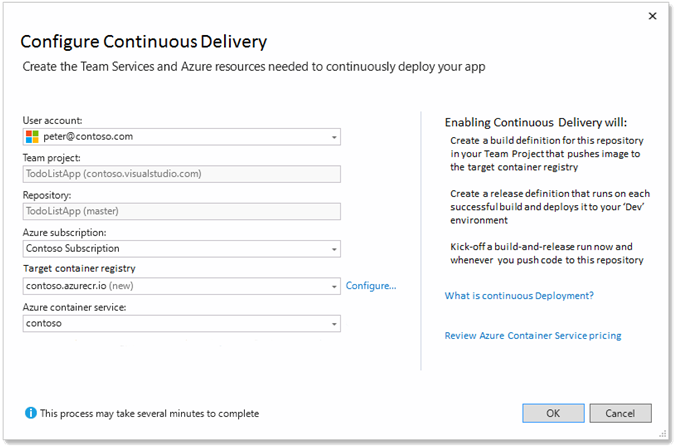Click the Team project field TodoListApp

[182, 174]
